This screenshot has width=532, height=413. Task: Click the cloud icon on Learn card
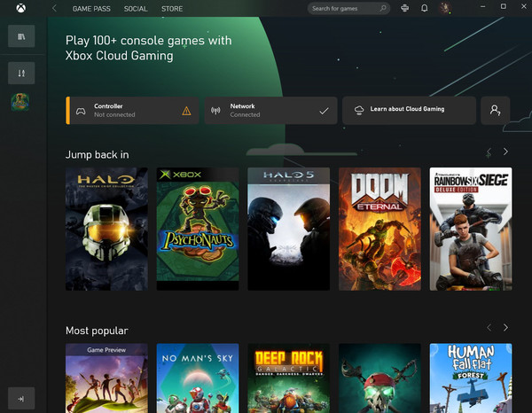359,110
